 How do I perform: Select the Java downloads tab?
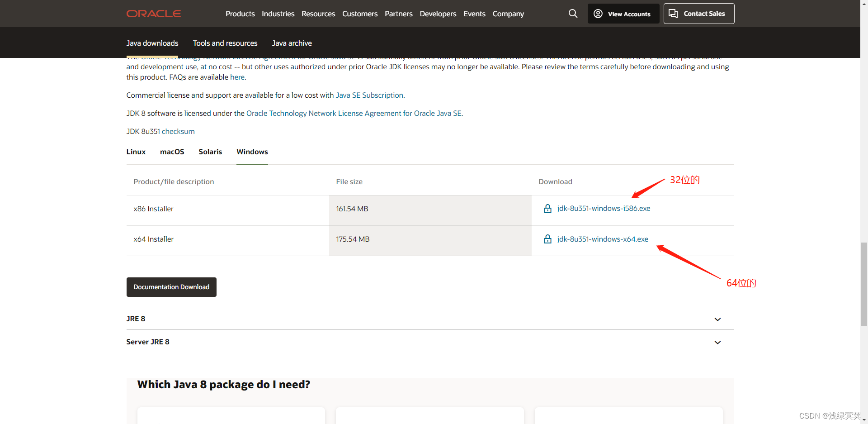pyautogui.click(x=152, y=43)
